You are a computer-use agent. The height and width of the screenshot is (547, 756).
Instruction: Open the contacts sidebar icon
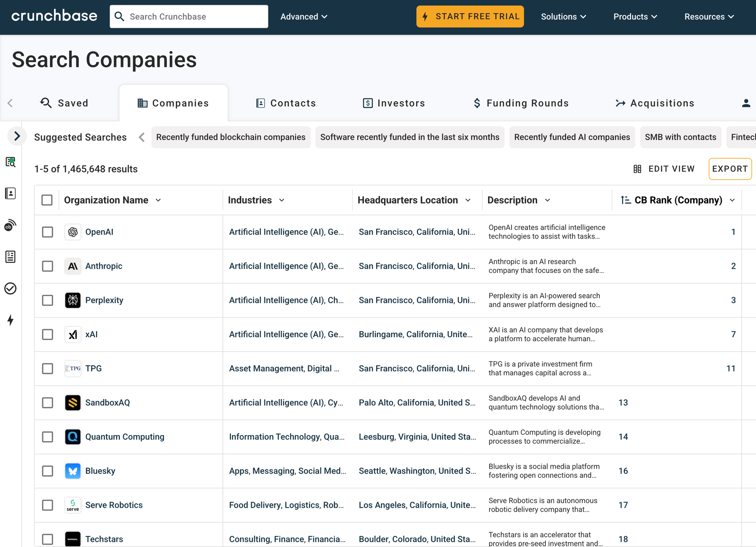[x=11, y=194]
